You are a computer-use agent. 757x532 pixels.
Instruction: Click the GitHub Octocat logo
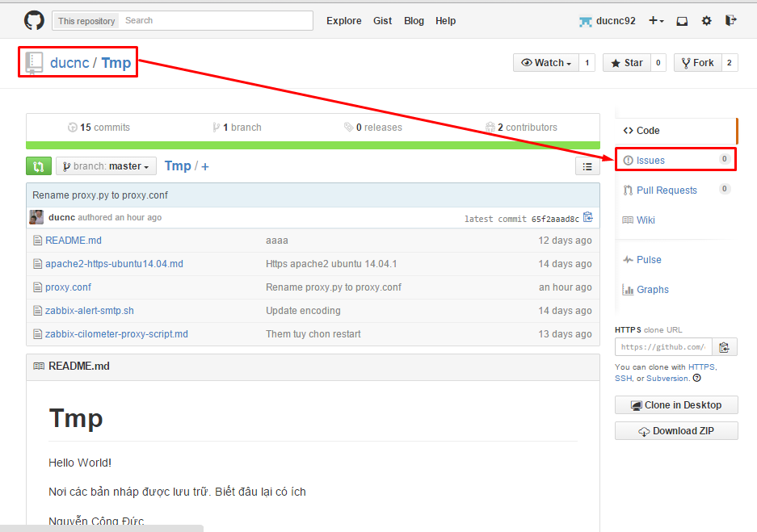34,21
